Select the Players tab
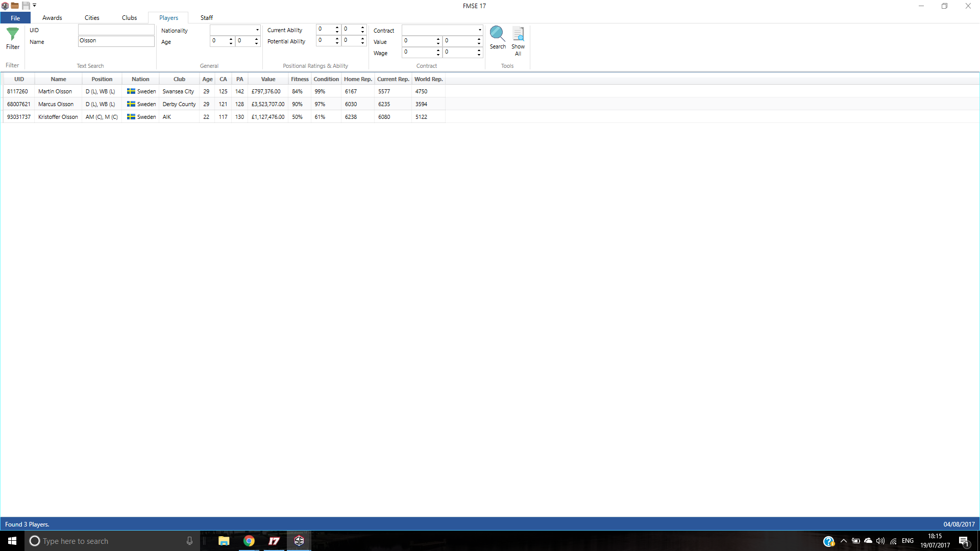The height and width of the screenshot is (551, 980). [x=168, y=18]
